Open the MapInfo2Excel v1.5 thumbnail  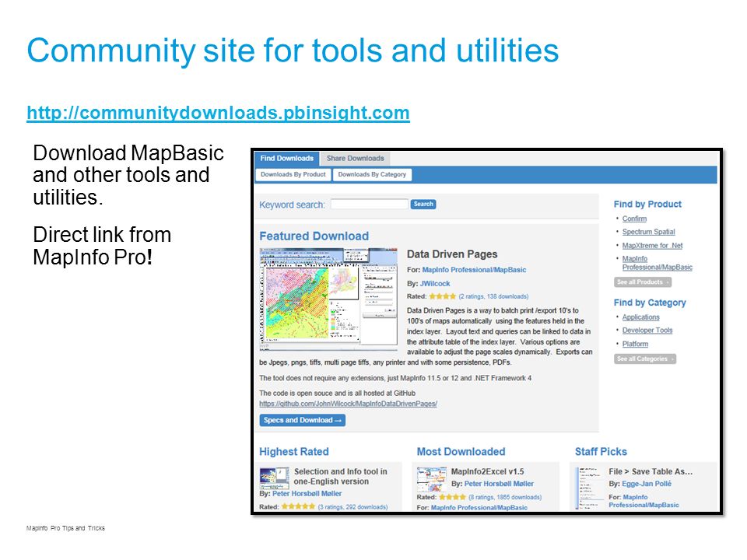tap(432, 478)
